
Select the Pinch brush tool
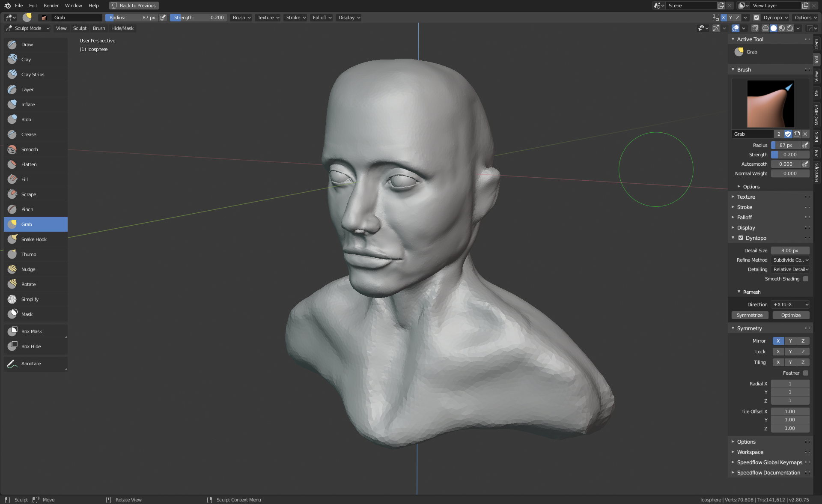coord(27,209)
